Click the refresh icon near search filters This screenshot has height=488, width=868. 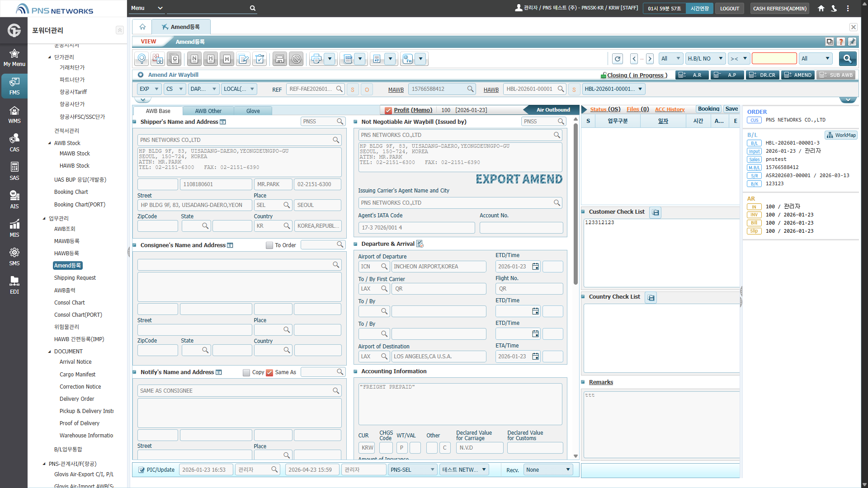618,59
